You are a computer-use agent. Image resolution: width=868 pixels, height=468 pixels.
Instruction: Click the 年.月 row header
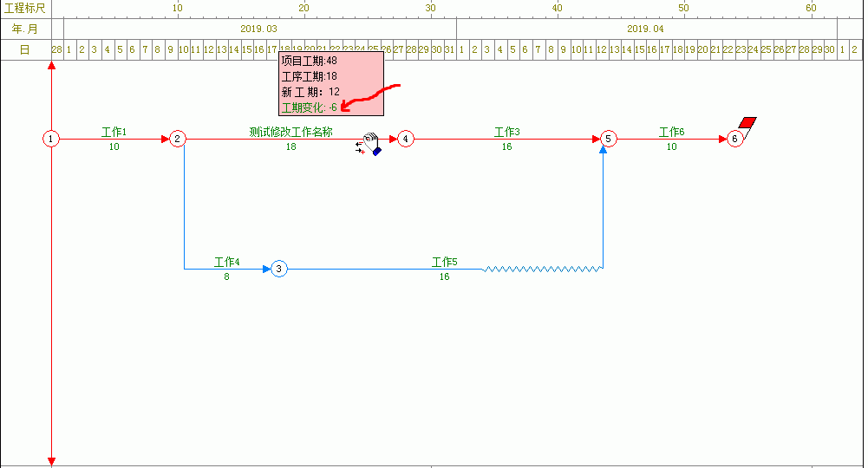pyautogui.click(x=25, y=29)
